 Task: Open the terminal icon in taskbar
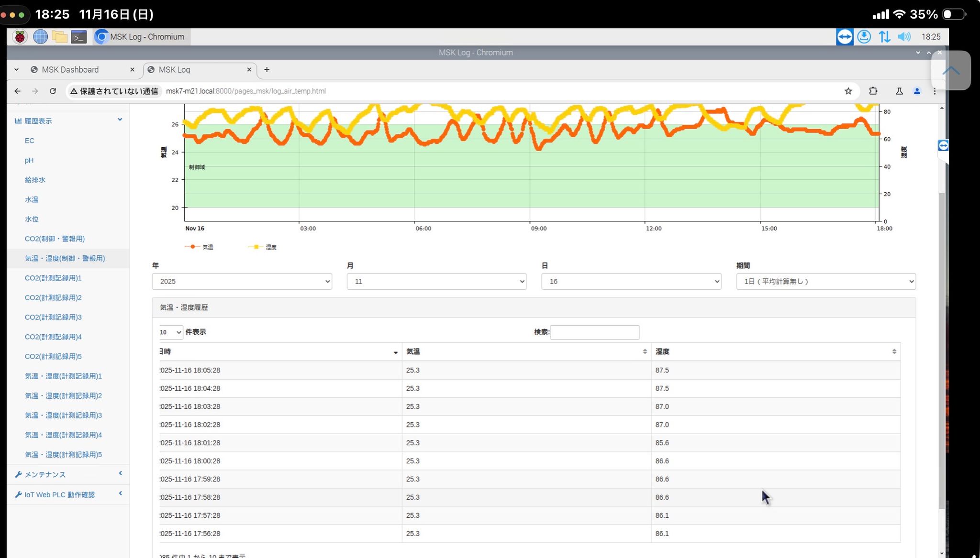(78, 37)
